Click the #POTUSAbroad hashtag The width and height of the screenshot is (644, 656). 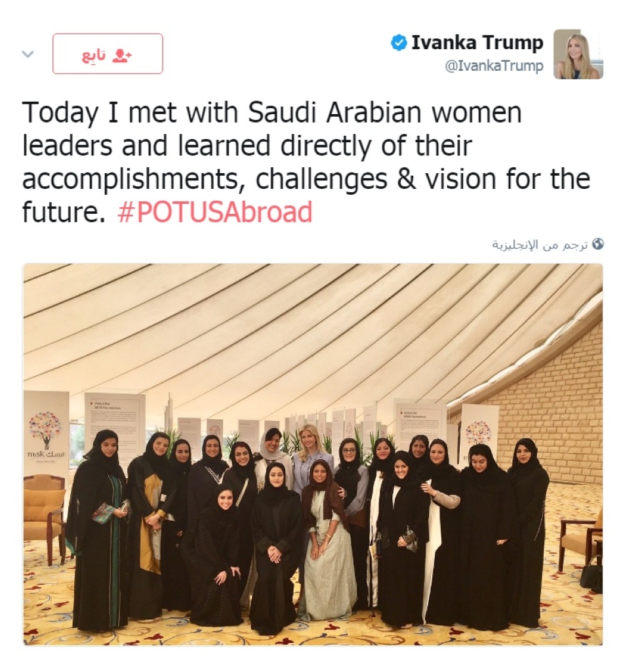(215, 212)
